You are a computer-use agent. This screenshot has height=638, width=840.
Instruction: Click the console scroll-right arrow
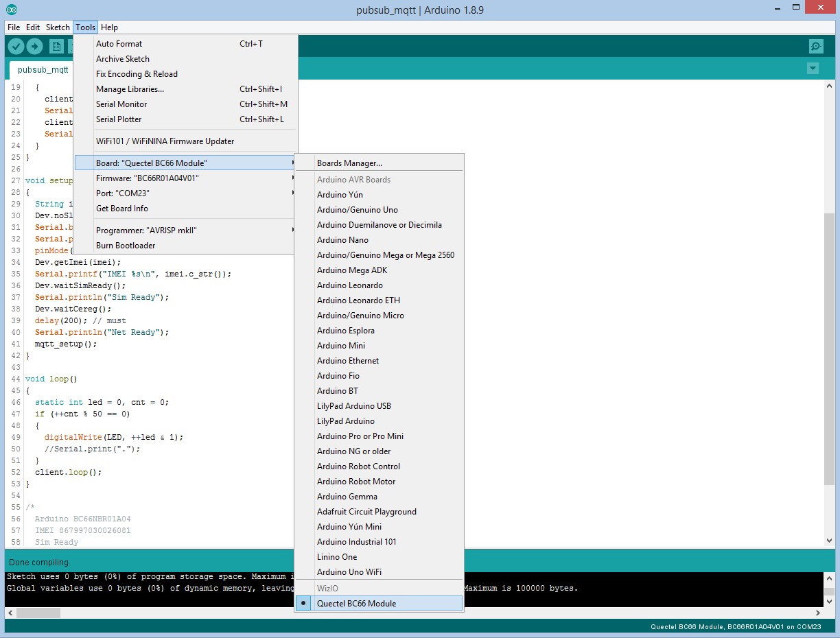point(817,613)
